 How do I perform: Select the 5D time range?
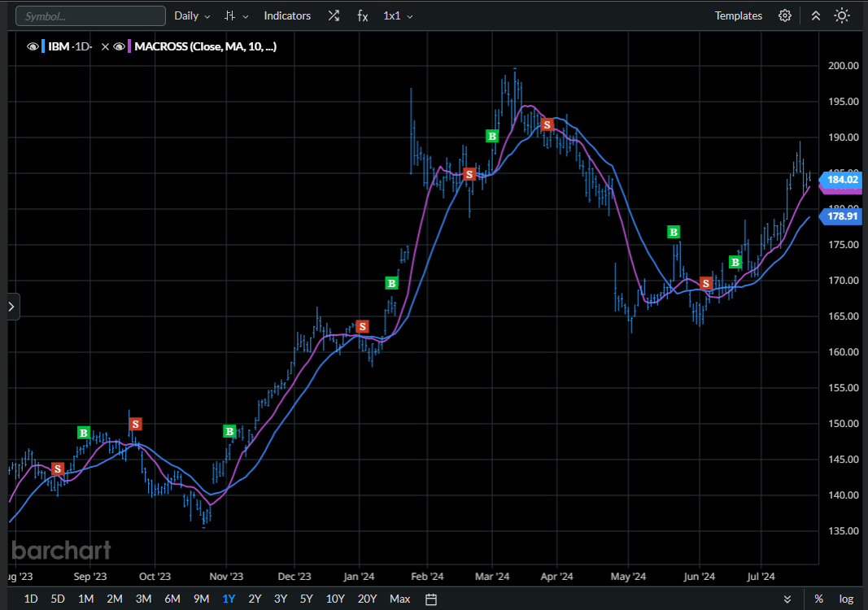pos(58,599)
